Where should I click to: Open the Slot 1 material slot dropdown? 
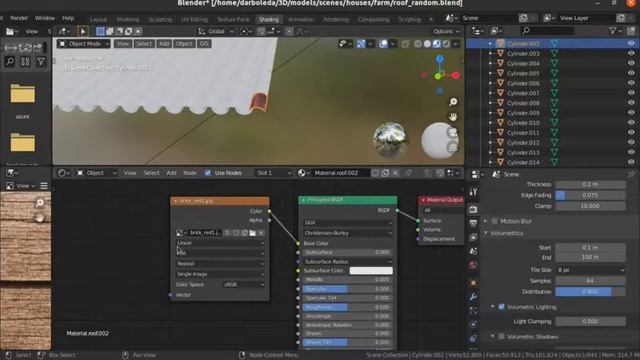[x=274, y=173]
